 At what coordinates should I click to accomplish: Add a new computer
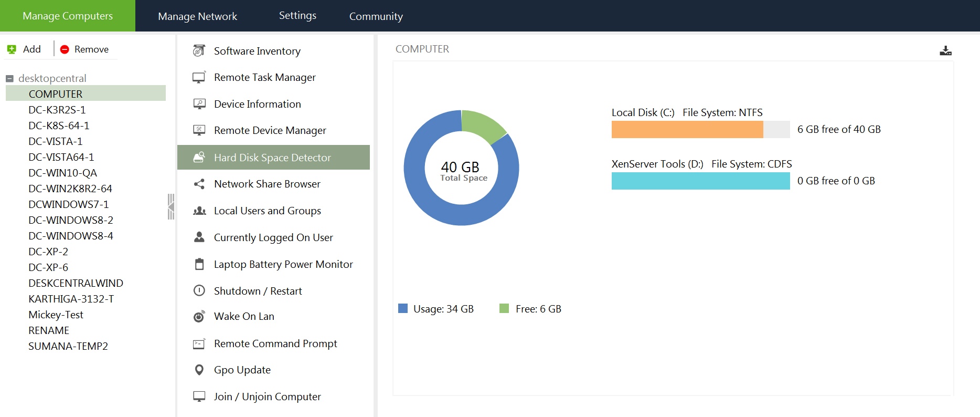(24, 49)
